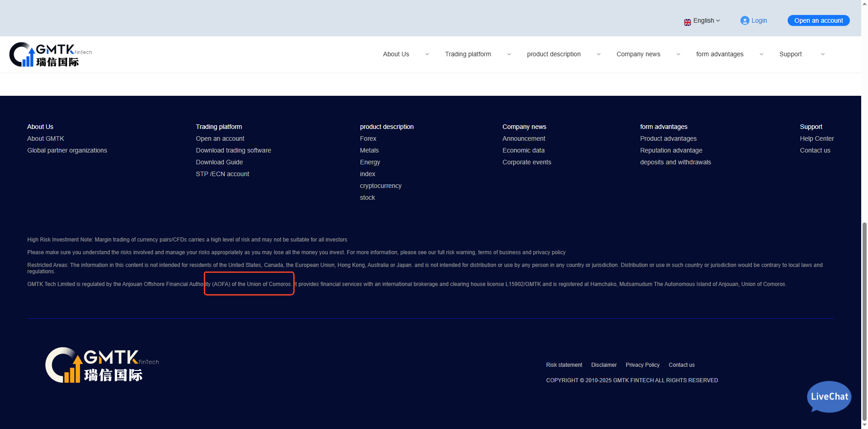Click the GMTK FinTech header logo
The width and height of the screenshot is (868, 429).
tap(50, 55)
